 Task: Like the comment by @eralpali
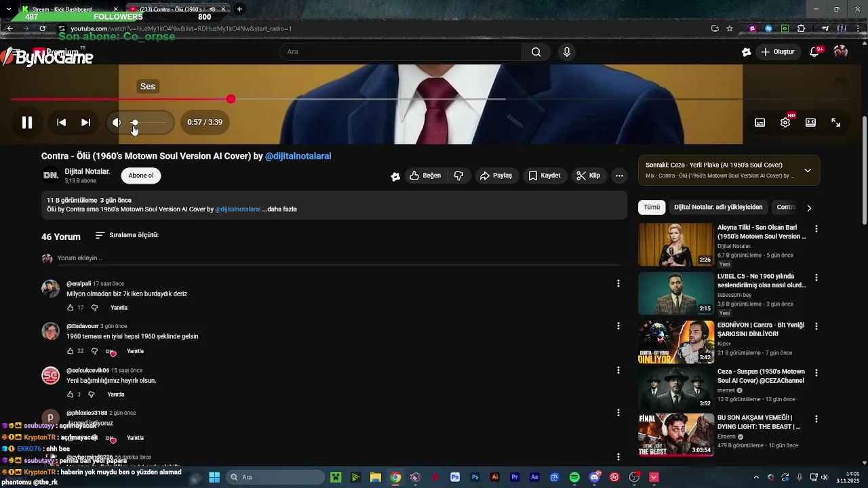(71, 308)
